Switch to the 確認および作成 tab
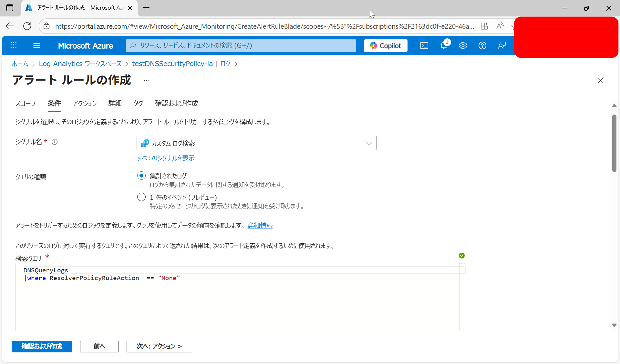Screen dimensions: 620x364 tap(176, 103)
